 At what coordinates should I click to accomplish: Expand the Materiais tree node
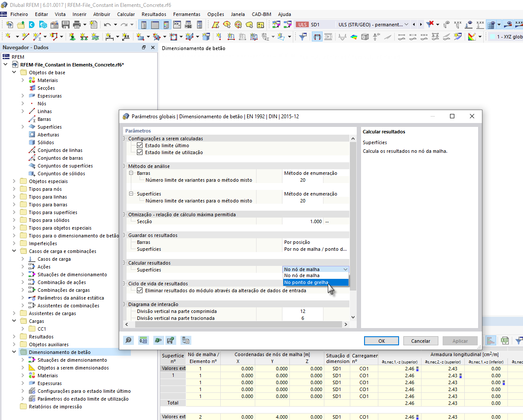pyautogui.click(x=22, y=80)
